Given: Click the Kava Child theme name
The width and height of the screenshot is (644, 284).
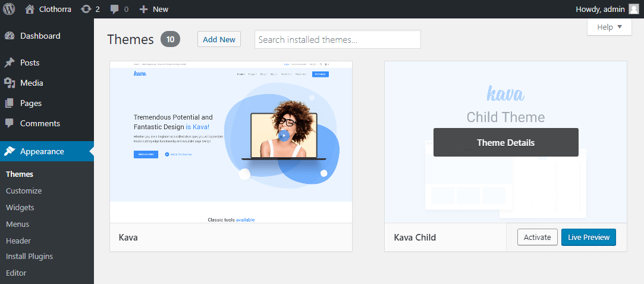Looking at the screenshot, I should click(415, 238).
